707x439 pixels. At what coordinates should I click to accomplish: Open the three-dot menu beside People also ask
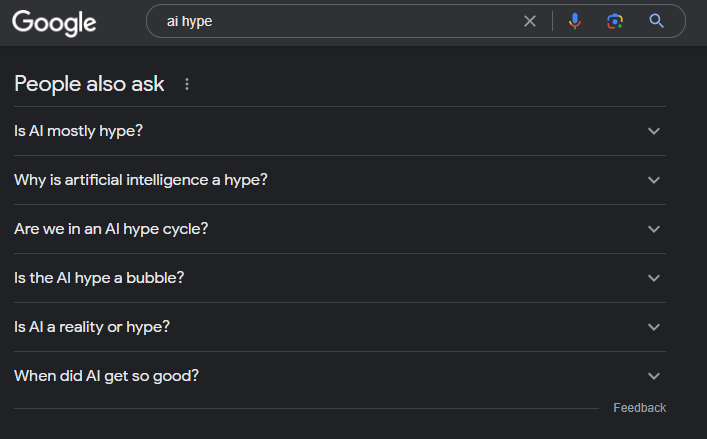click(x=187, y=84)
